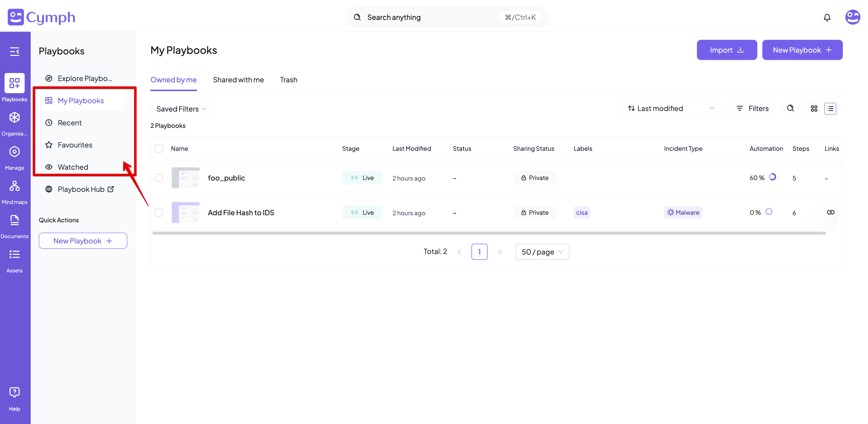Viewport: 868px width, 424px height.
Task: Open the Trash tab
Action: (288, 80)
